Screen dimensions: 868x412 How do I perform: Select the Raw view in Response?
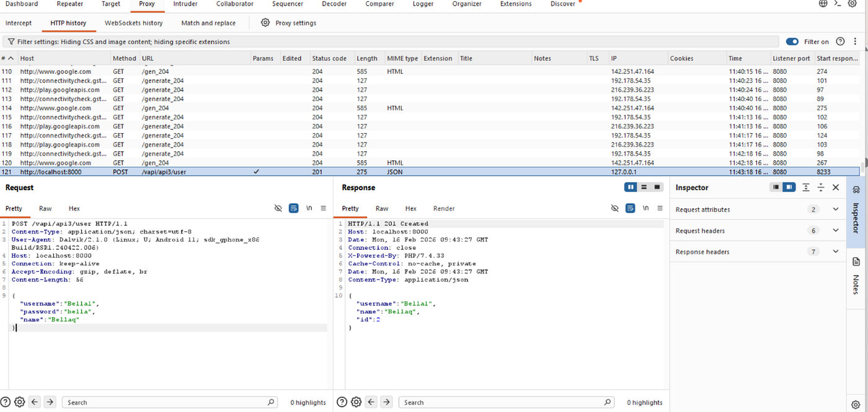coord(382,209)
